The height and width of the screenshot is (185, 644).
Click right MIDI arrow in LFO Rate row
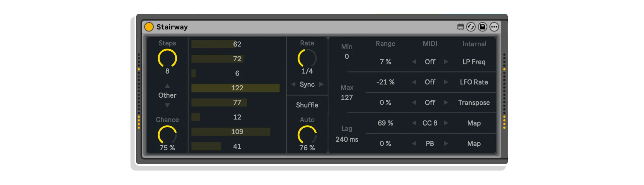click(x=446, y=82)
